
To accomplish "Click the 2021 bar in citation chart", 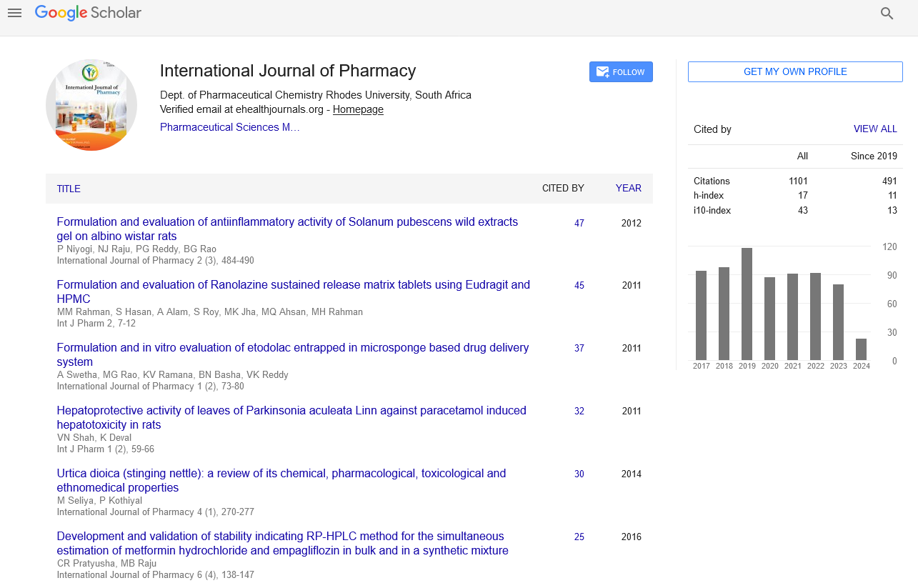I will click(x=792, y=317).
